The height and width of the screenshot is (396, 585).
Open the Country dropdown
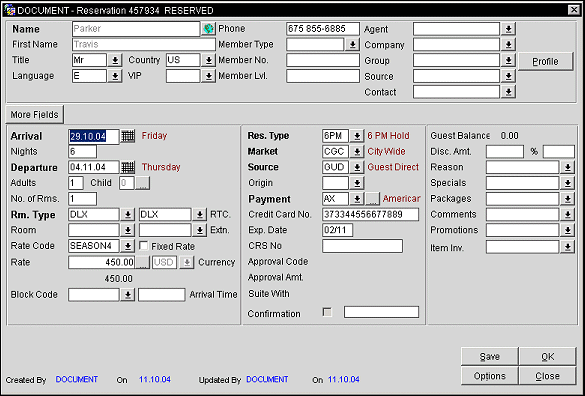tap(209, 60)
